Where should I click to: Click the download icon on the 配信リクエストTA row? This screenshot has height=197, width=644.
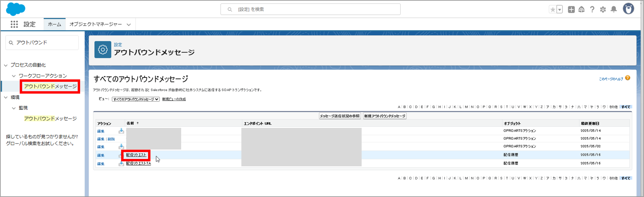[x=121, y=164]
